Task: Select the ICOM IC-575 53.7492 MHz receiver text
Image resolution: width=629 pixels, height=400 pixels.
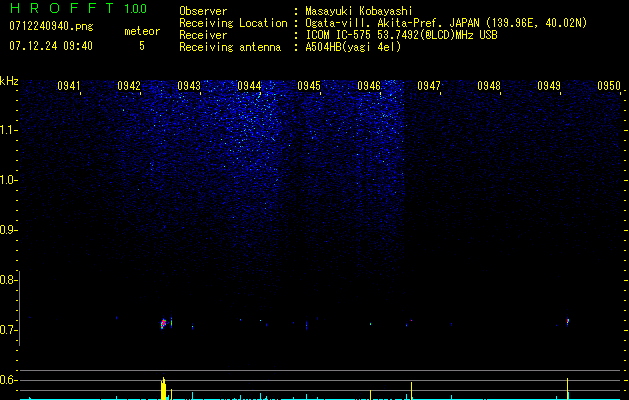Action: [401, 35]
